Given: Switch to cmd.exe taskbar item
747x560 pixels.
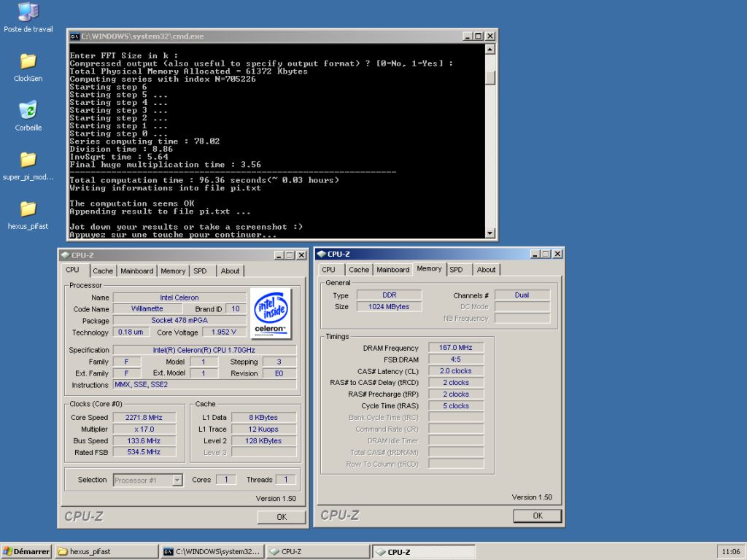Looking at the screenshot, I should point(212,551).
